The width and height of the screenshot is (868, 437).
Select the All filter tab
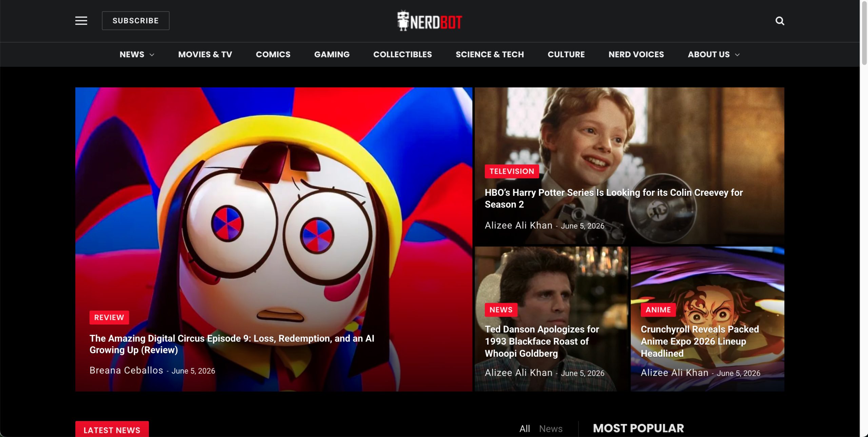(525, 429)
